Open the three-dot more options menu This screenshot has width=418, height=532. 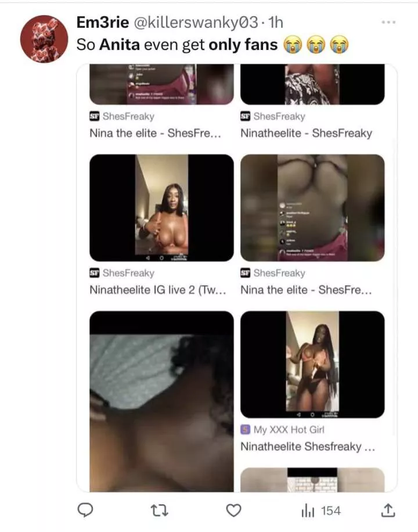coord(388,23)
